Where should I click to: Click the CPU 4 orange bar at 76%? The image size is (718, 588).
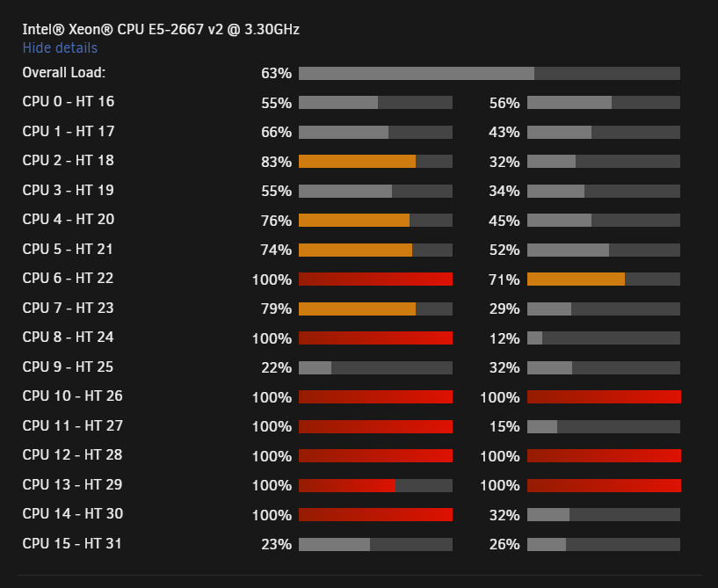coord(375,221)
